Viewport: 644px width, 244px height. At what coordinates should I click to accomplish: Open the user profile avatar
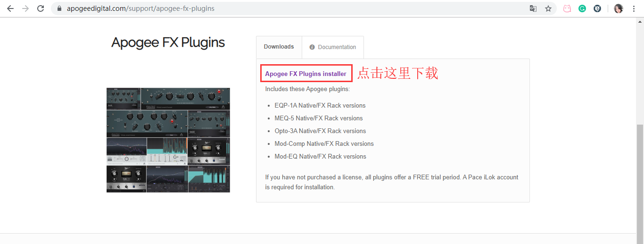tap(619, 8)
